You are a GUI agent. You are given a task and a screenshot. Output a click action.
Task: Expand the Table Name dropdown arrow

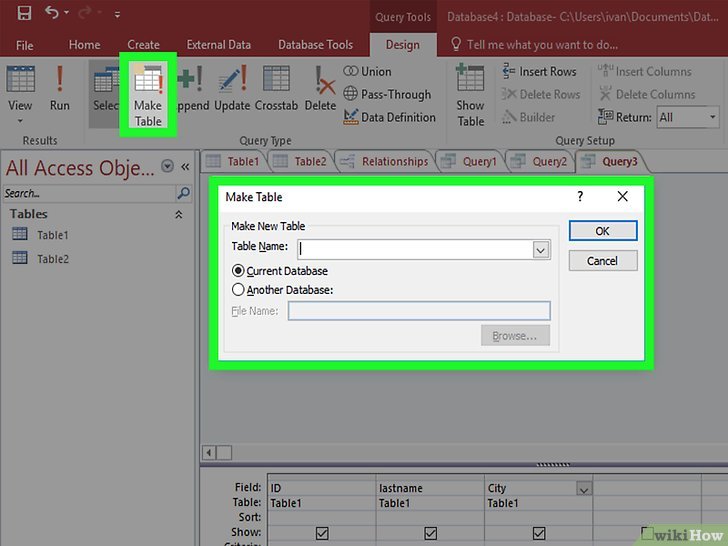click(540, 250)
